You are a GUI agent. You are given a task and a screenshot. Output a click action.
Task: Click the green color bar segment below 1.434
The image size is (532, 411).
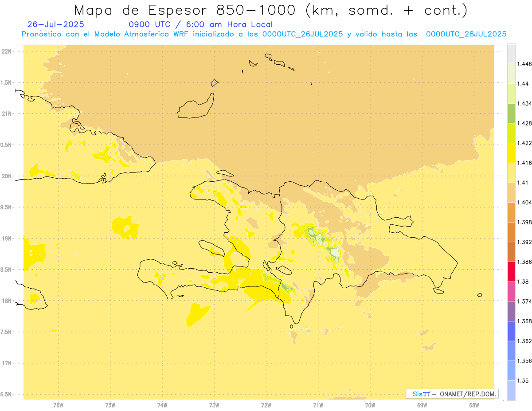coord(511,113)
